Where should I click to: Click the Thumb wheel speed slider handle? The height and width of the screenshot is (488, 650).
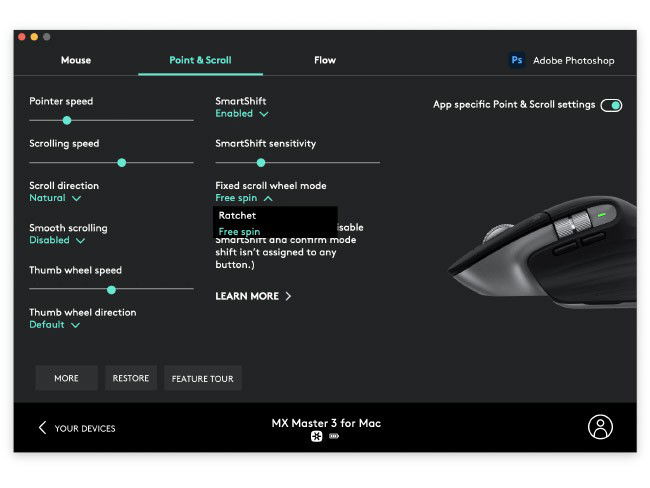pos(111,290)
